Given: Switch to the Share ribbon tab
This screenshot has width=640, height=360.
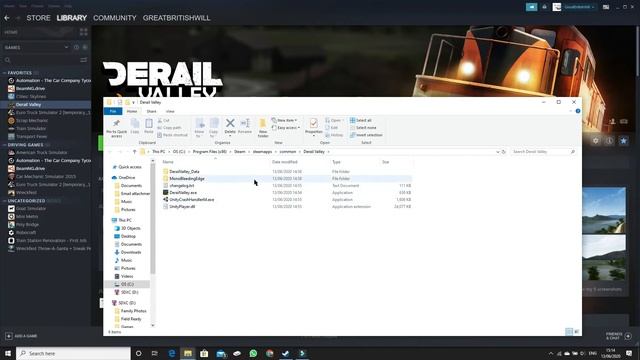Looking at the screenshot, I should [x=151, y=111].
